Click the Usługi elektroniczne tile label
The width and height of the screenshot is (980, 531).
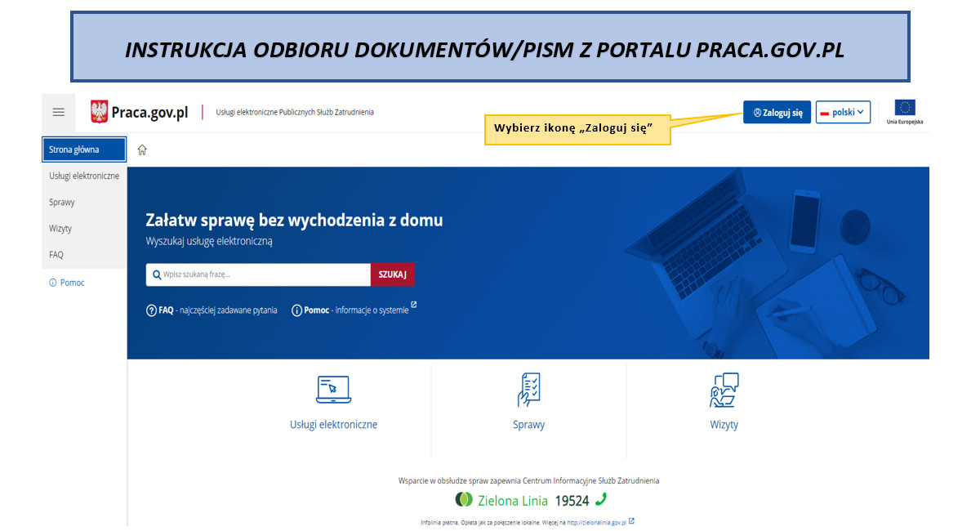click(333, 425)
